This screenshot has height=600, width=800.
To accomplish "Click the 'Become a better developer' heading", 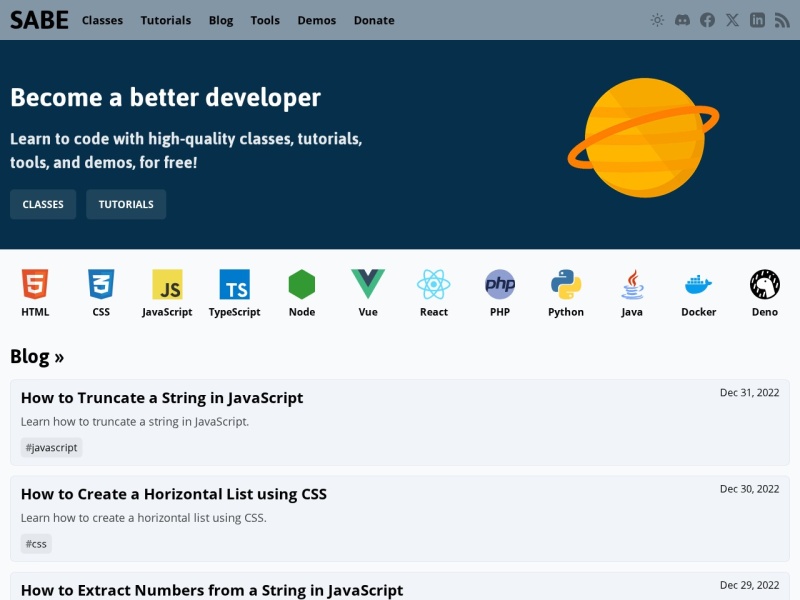I will coord(165,97).
